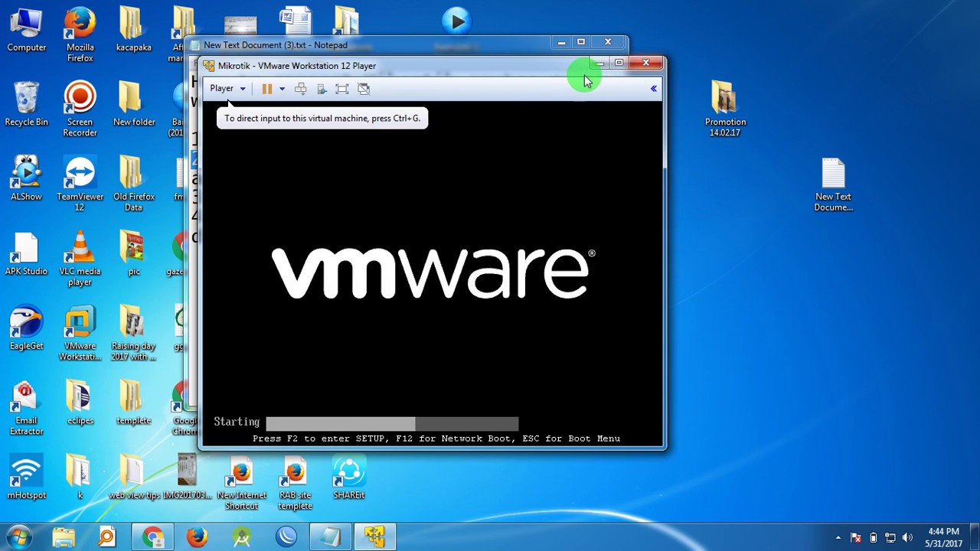
Task: Open Mozilla Firefox desktop shortcut
Action: click(80, 35)
